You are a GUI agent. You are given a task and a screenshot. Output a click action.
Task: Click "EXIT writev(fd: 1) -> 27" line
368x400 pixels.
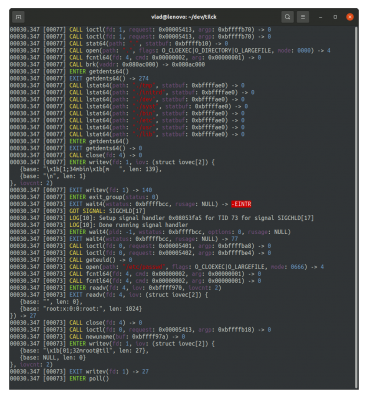(79, 371)
